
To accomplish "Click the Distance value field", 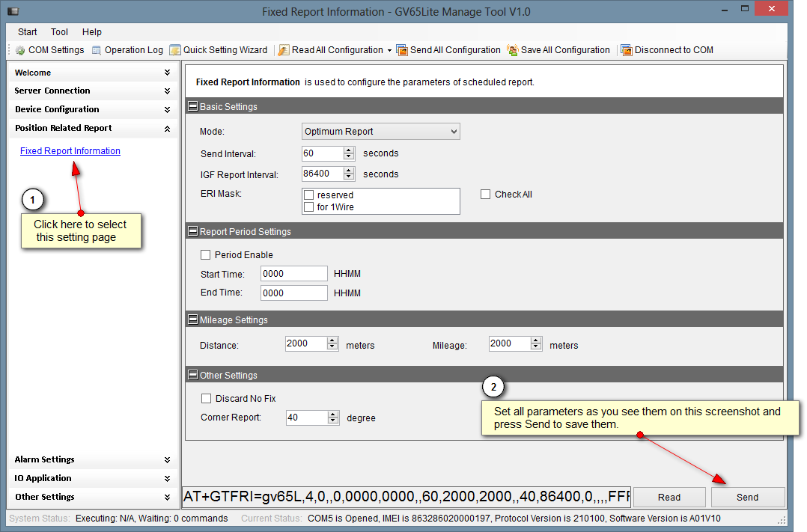I will (306, 343).
